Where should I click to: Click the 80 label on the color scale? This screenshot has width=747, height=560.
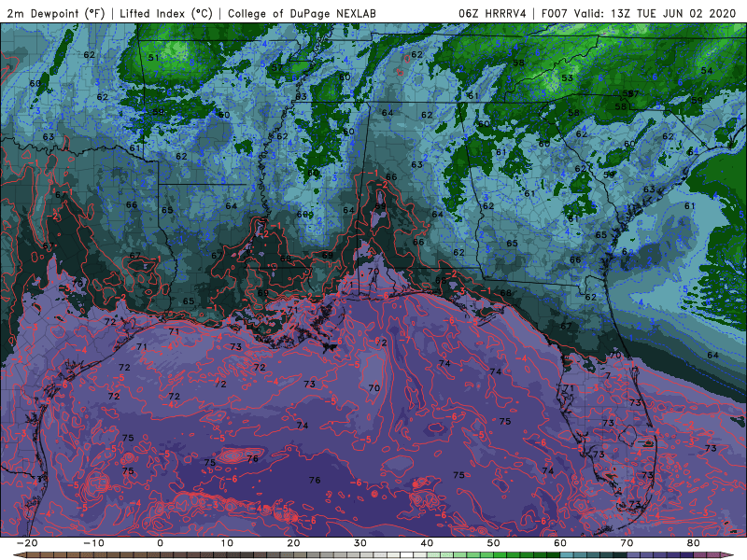click(x=694, y=543)
